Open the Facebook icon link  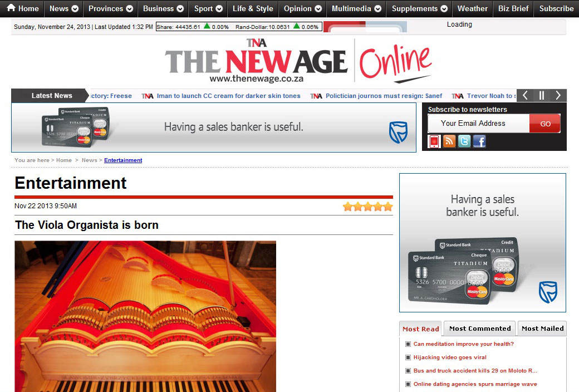click(479, 141)
